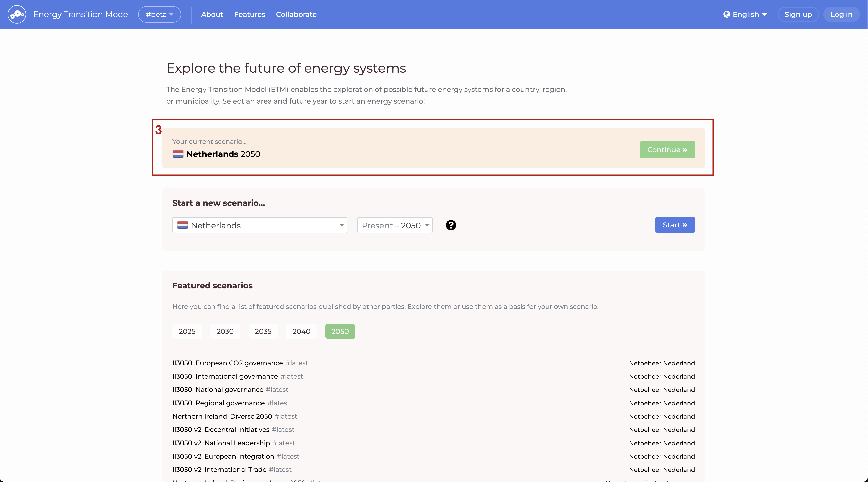Open the Collaborate navigation link

click(296, 14)
